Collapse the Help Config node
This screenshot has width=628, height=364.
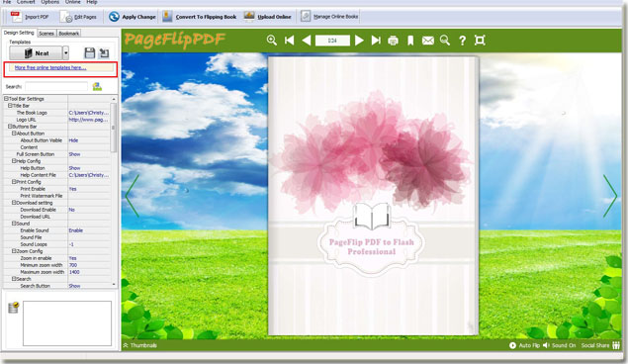(14, 161)
